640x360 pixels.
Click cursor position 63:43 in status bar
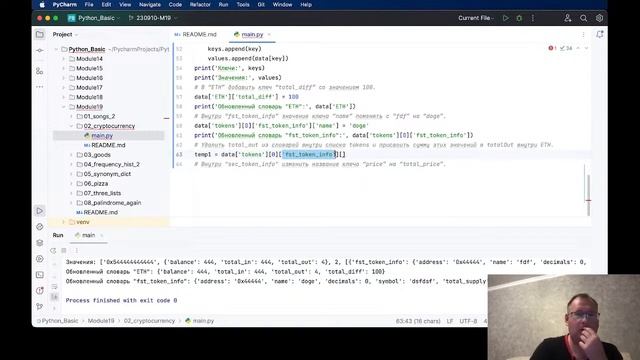(x=418, y=321)
